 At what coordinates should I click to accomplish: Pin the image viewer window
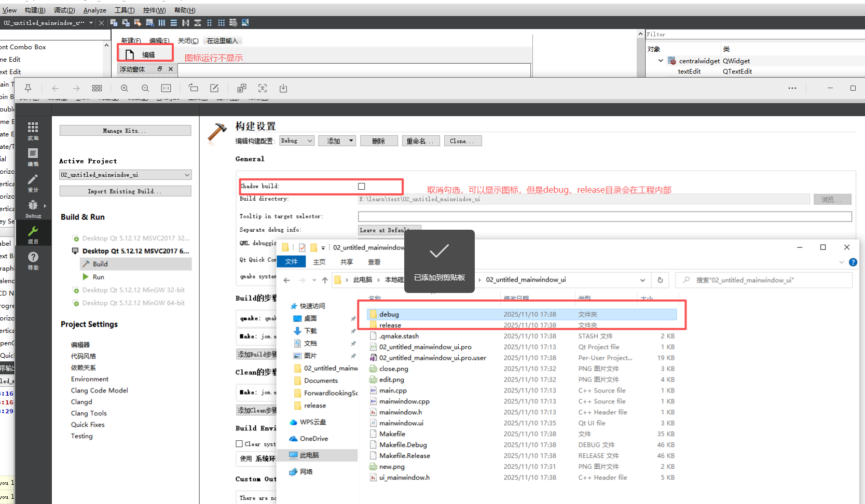[x=28, y=88]
